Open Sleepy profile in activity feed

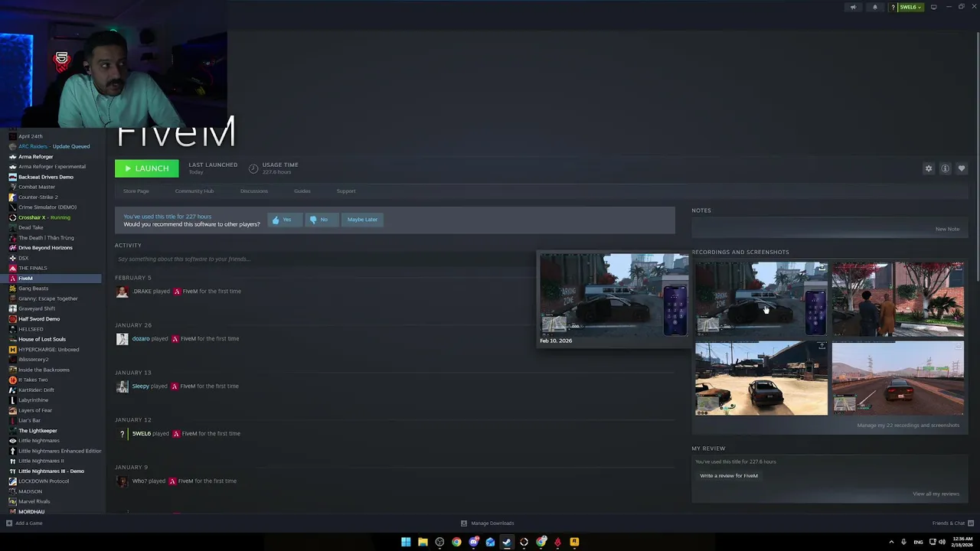(x=140, y=386)
